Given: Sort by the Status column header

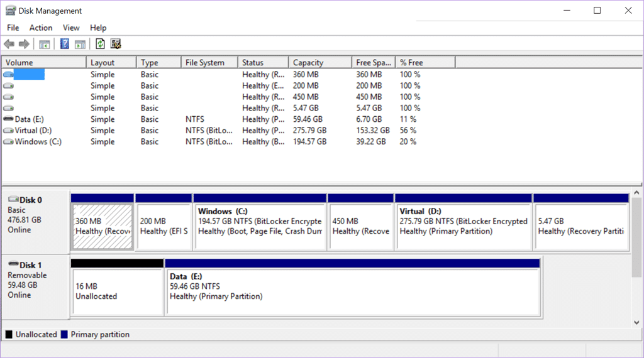Looking at the screenshot, I should (264, 62).
